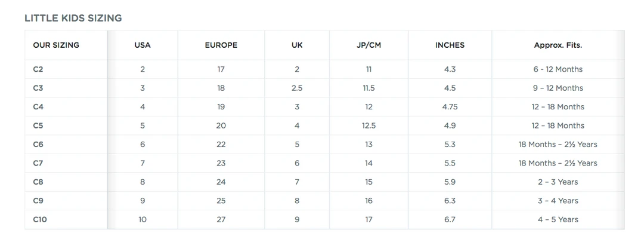This screenshot has width=644, height=242.
Task: Select the C5 size row label
Action: [x=38, y=125]
